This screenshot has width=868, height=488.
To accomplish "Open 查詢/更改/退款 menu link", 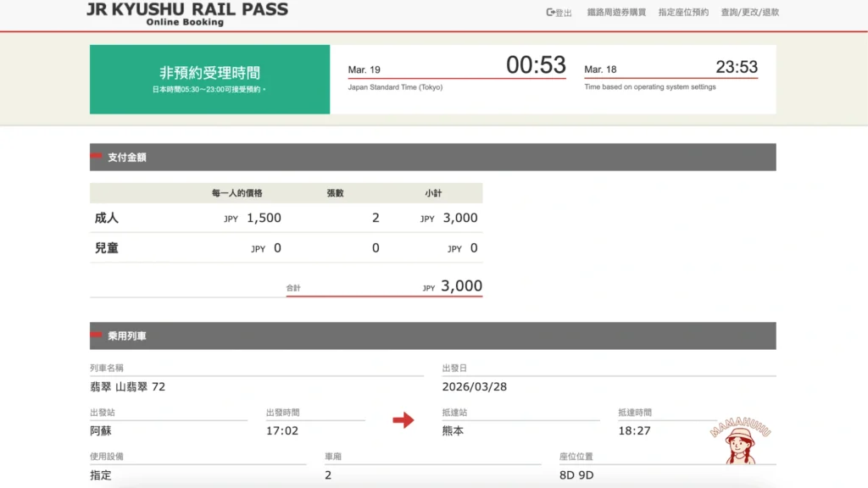I will pos(749,12).
